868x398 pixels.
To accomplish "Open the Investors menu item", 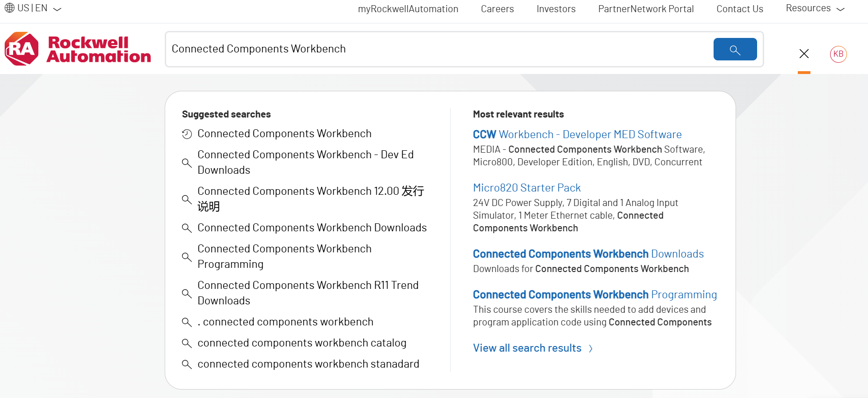I will point(556,9).
